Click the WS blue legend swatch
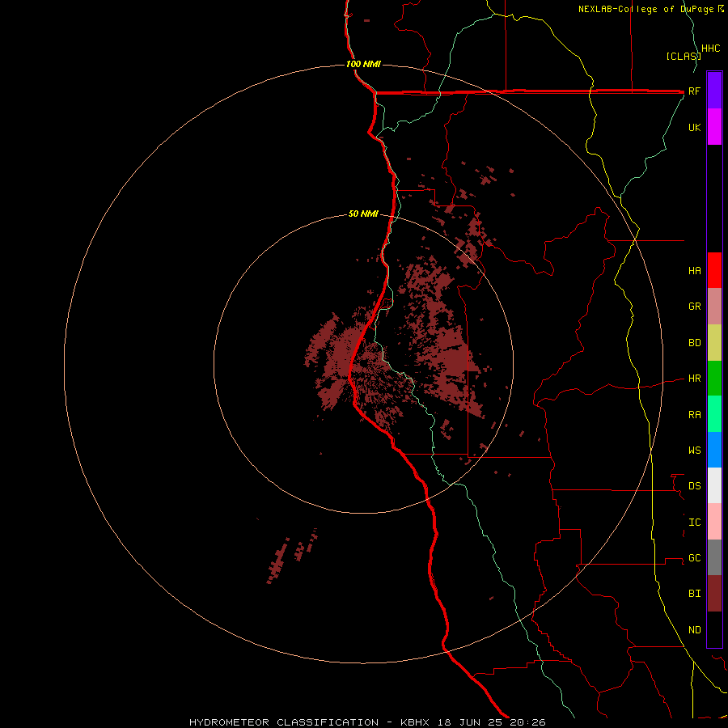This screenshot has height=728, width=728. tap(714, 450)
